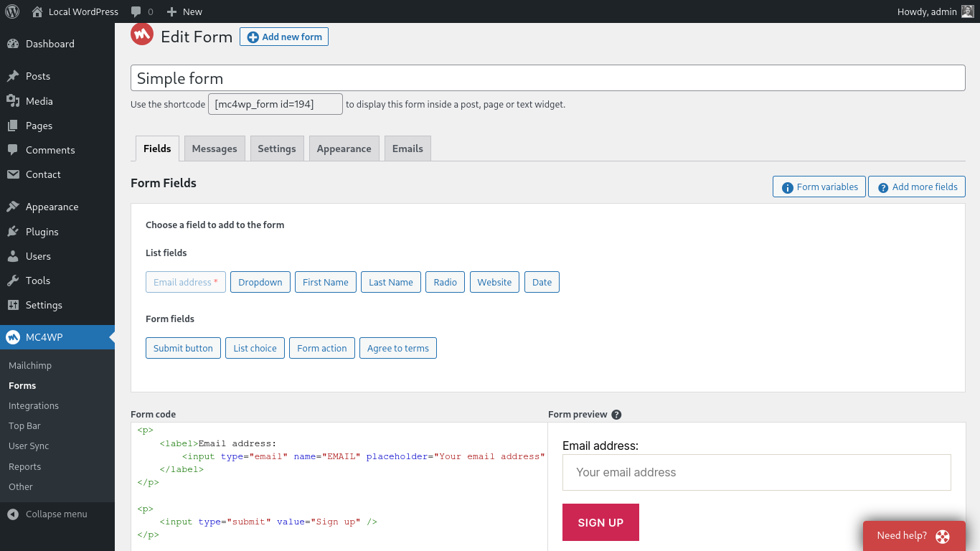The width and height of the screenshot is (980, 551).
Task: Open Dashboard from the sidebar
Action: tap(50, 44)
